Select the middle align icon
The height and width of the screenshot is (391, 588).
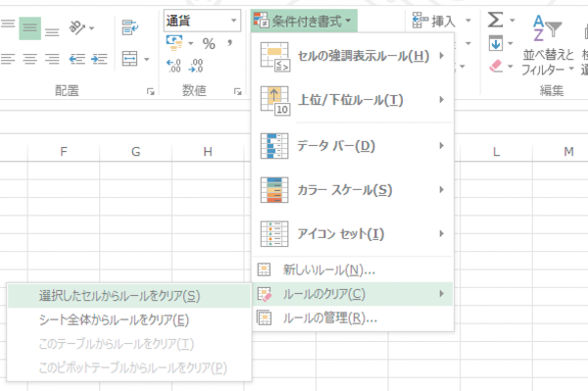[30, 28]
